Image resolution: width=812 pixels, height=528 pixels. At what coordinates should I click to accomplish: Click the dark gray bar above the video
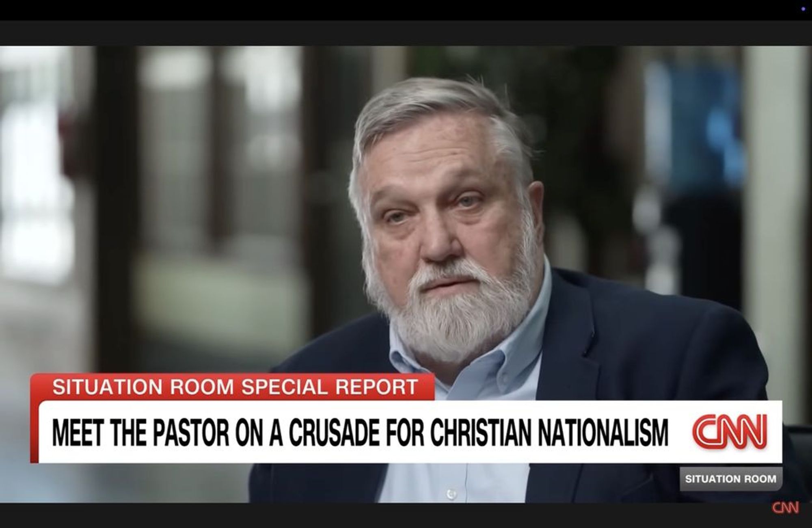pyautogui.click(x=406, y=33)
